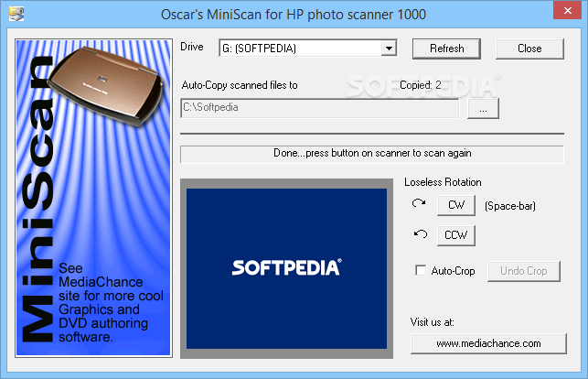Click the C:\Softpedia path field
588x379 pixels.
click(x=319, y=108)
